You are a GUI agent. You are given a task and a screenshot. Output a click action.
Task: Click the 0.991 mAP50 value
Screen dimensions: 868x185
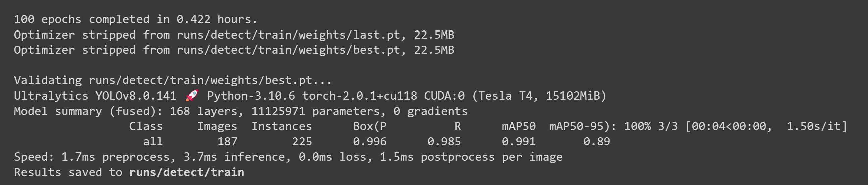click(519, 141)
